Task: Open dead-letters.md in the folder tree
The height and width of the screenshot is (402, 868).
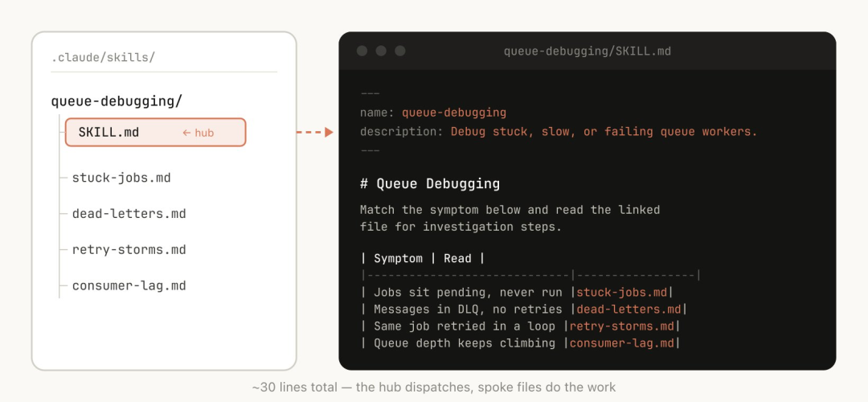Action: 129,214
